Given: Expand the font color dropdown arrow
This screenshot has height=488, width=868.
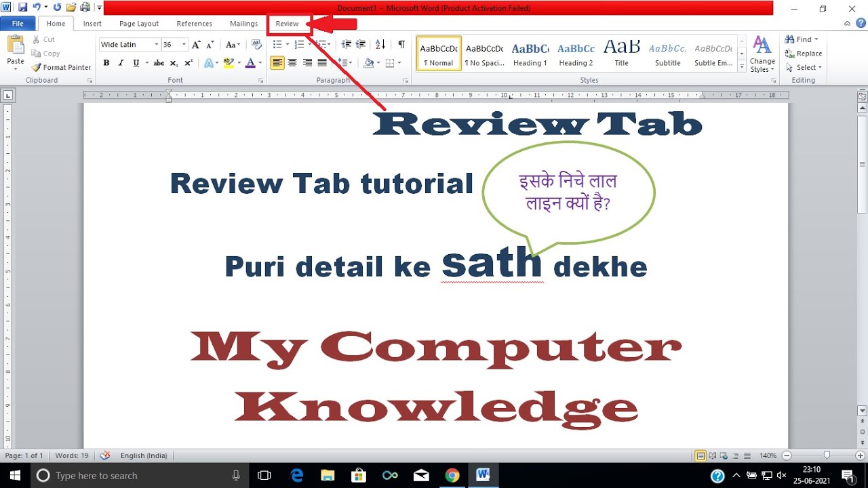Looking at the screenshot, I should 260,63.
